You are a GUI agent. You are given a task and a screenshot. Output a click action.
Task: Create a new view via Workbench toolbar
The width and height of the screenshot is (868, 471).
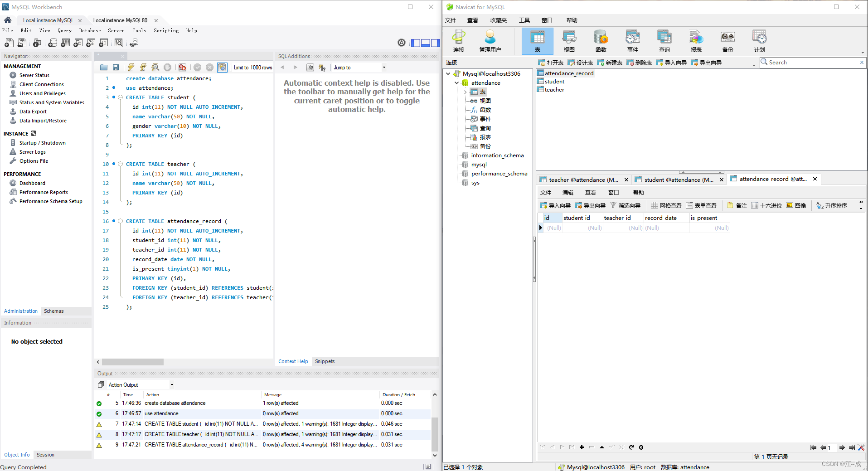pos(78,43)
